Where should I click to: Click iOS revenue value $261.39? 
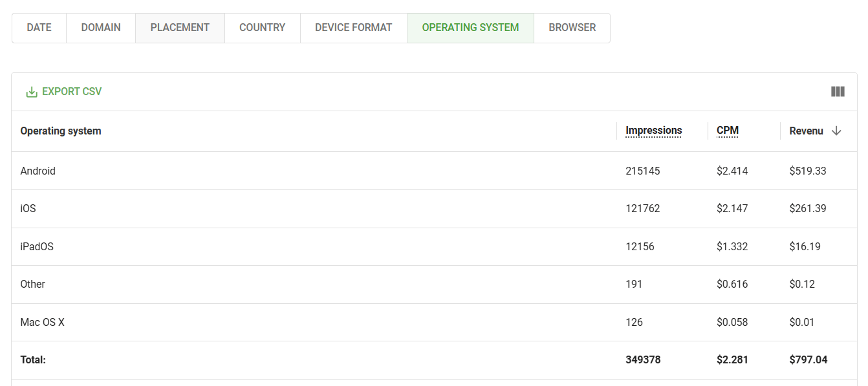click(x=808, y=209)
